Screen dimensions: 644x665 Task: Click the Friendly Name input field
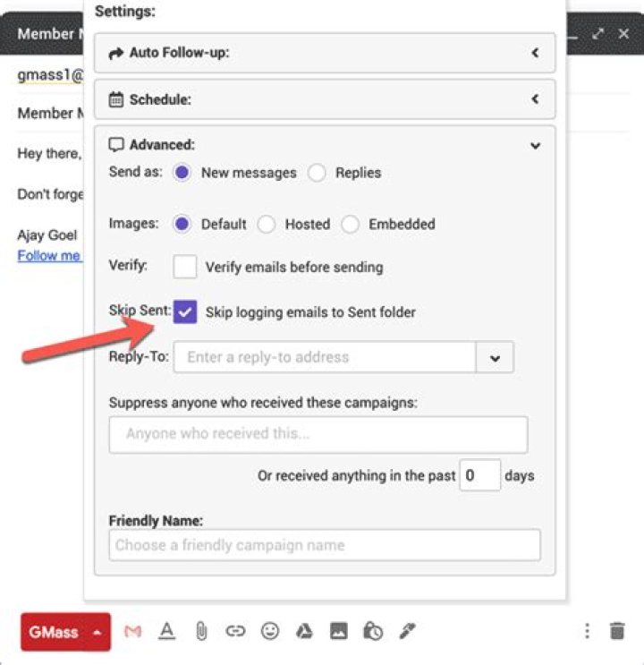click(x=324, y=545)
